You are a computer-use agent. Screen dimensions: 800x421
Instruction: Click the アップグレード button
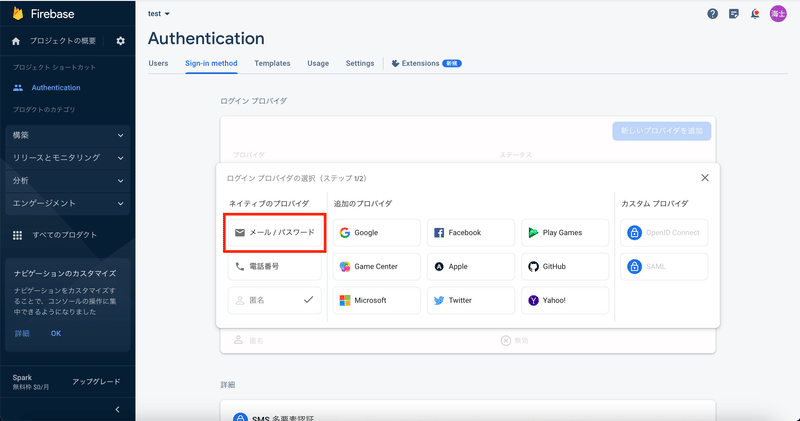[x=96, y=382]
